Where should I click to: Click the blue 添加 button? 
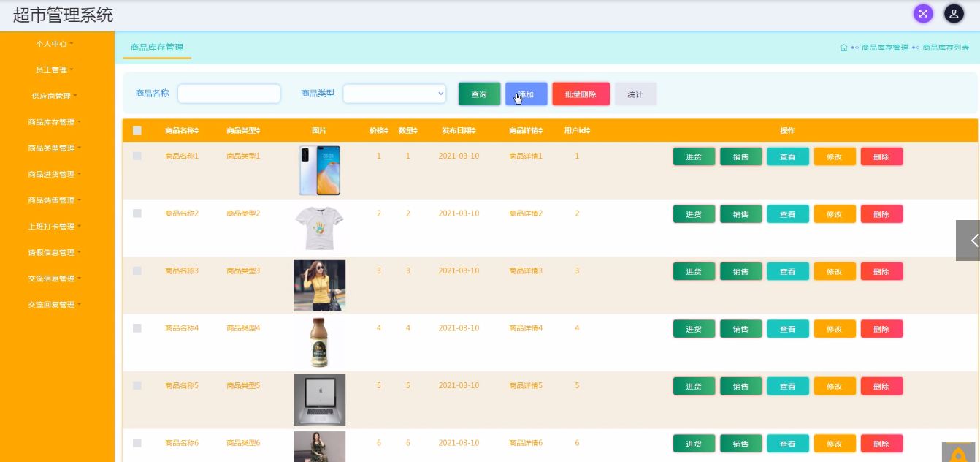click(526, 94)
